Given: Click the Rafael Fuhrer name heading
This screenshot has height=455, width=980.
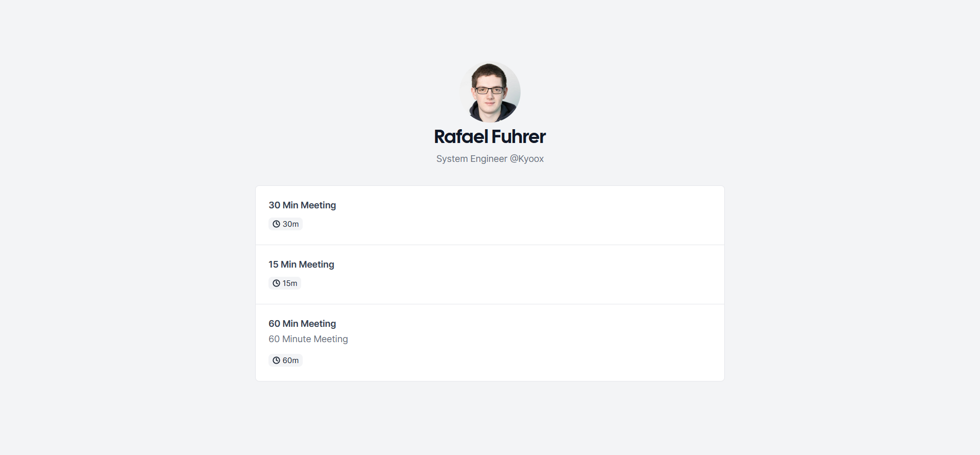Looking at the screenshot, I should pyautogui.click(x=490, y=137).
